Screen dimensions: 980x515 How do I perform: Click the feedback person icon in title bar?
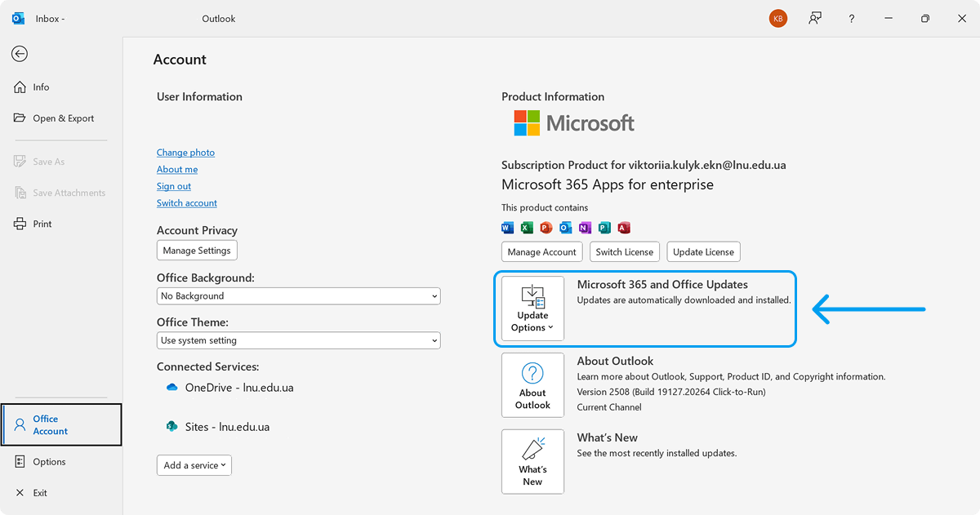pos(815,19)
